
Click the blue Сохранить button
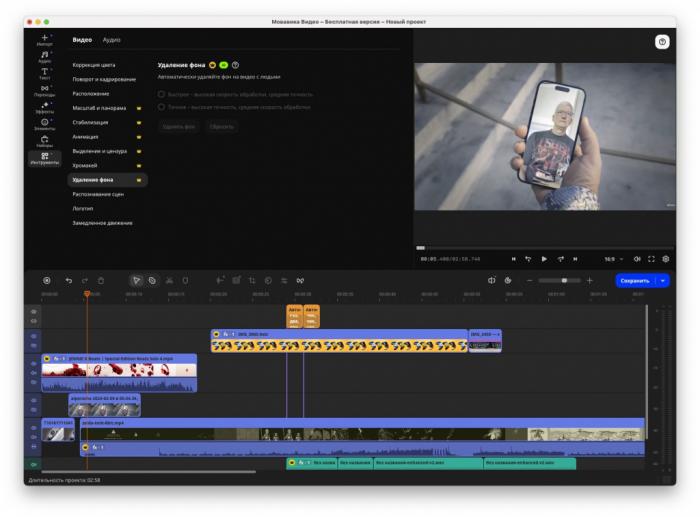point(634,281)
